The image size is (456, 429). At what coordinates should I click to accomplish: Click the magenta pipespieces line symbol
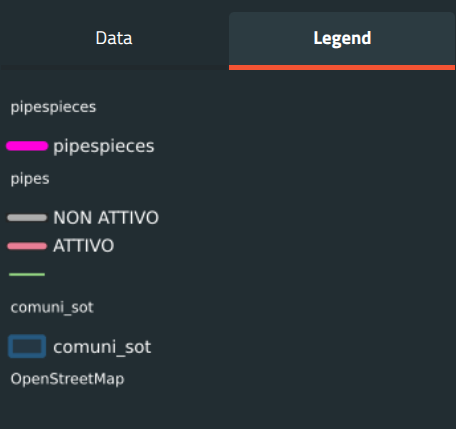tap(27, 146)
